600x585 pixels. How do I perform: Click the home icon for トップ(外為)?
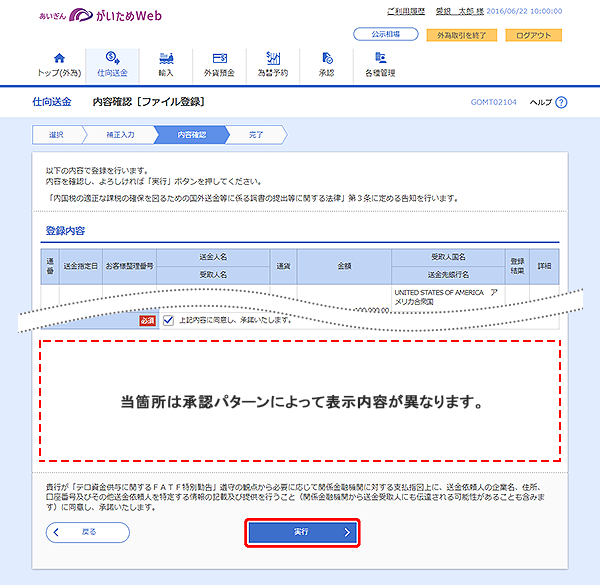(x=59, y=58)
